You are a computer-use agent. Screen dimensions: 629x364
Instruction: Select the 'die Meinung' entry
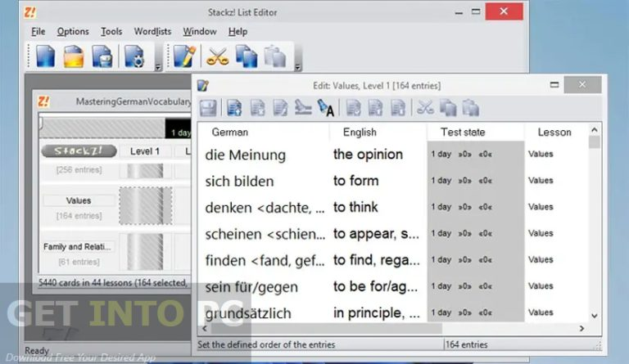pos(245,155)
